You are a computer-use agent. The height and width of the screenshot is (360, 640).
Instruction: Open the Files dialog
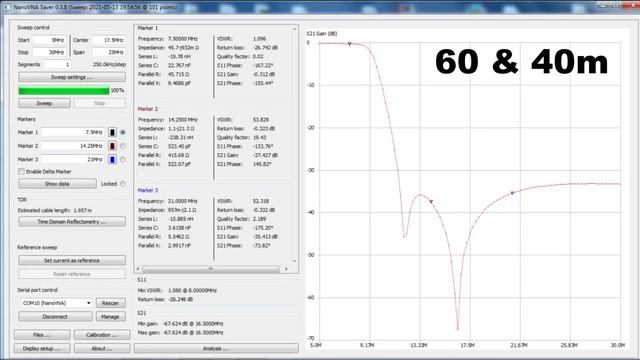(x=42, y=335)
